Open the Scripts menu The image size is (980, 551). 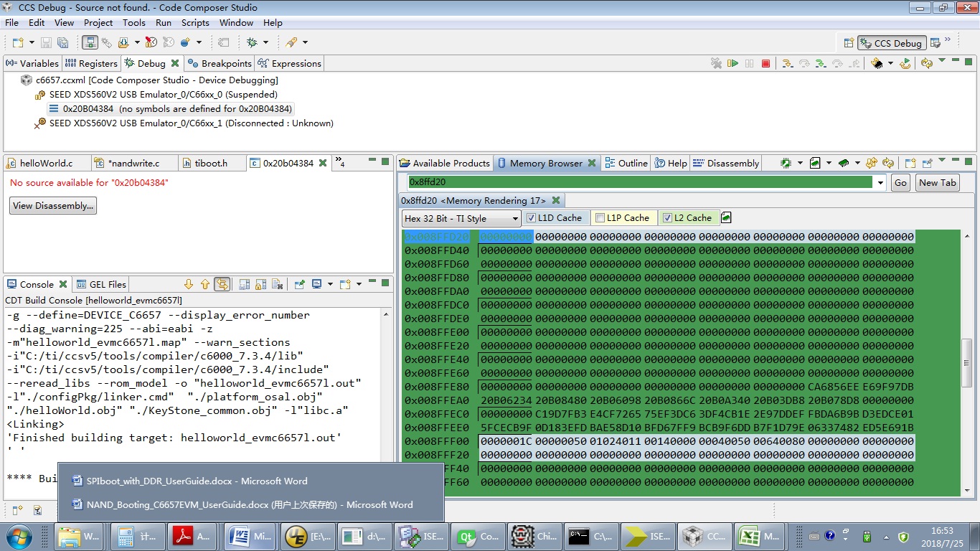click(195, 23)
